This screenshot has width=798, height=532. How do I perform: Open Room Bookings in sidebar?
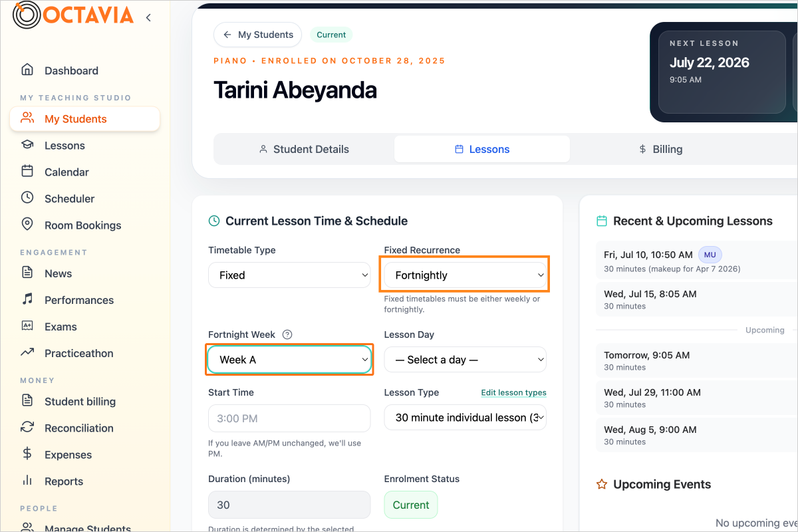84,225
